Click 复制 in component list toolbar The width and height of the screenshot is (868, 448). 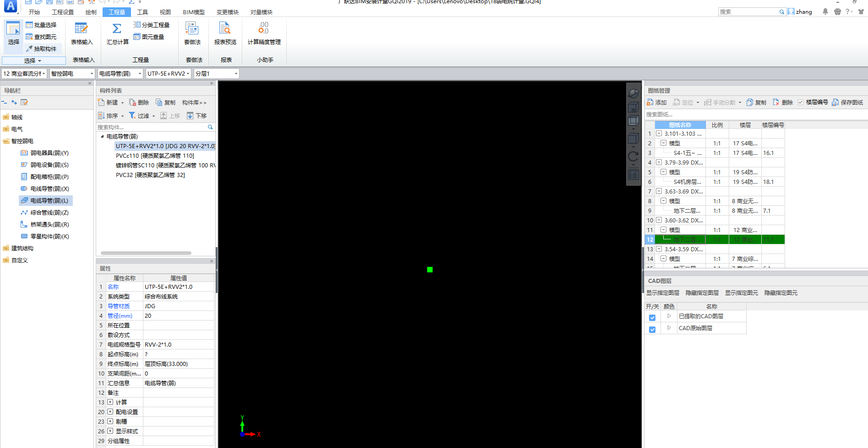coord(166,102)
